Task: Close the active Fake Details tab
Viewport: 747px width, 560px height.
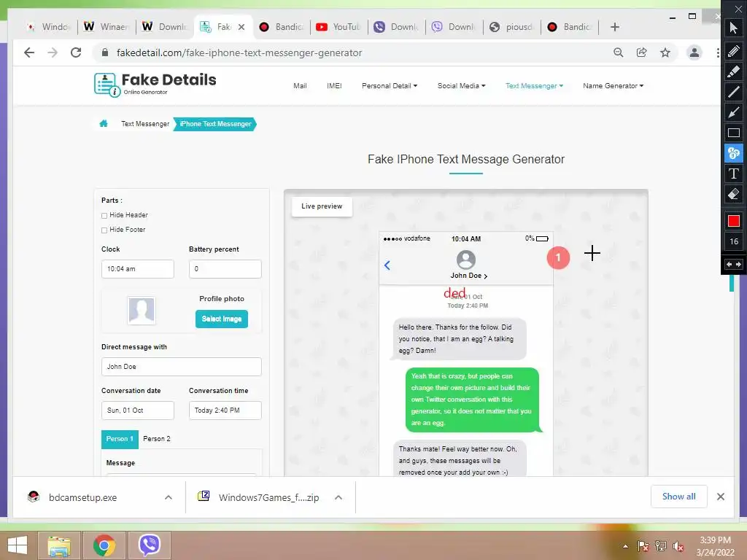Action: click(241, 27)
